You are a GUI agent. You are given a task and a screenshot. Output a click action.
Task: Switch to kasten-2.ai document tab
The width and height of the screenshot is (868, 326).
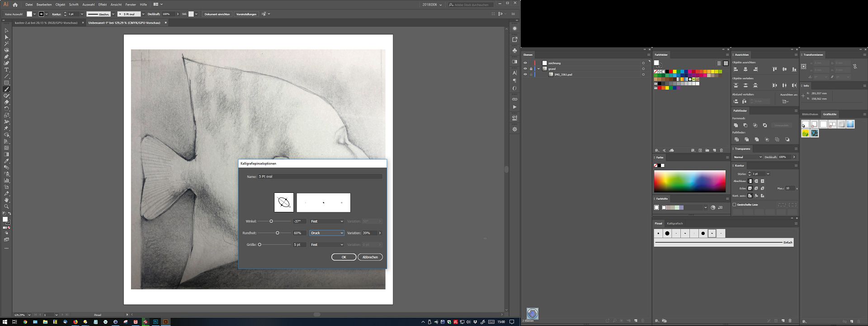[x=46, y=23]
